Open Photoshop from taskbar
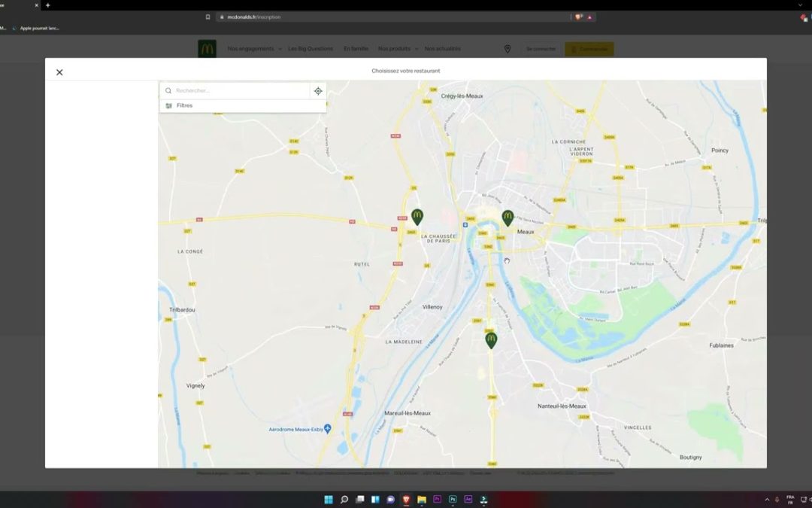The width and height of the screenshot is (812, 508). [x=453, y=499]
